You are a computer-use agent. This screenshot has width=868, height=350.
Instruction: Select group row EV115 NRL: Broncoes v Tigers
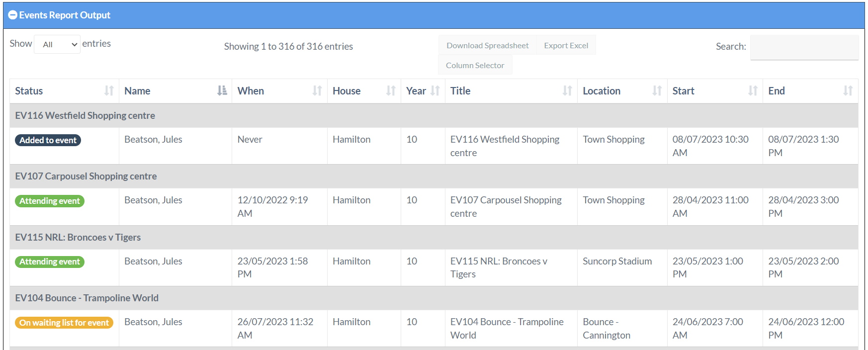tap(434, 237)
